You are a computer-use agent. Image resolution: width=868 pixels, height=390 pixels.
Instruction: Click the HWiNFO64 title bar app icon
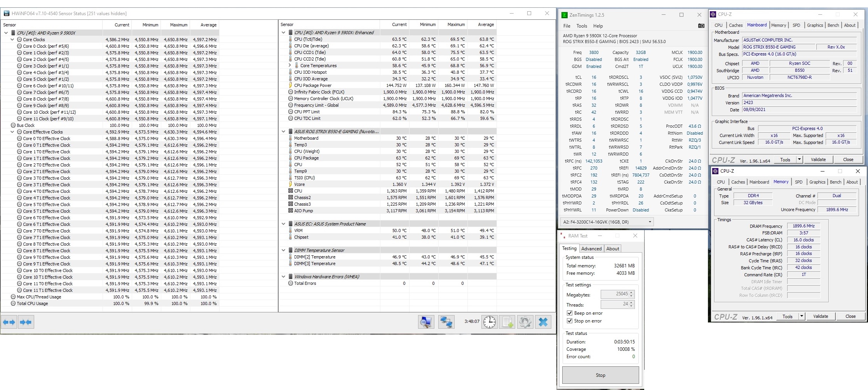tap(6, 13)
